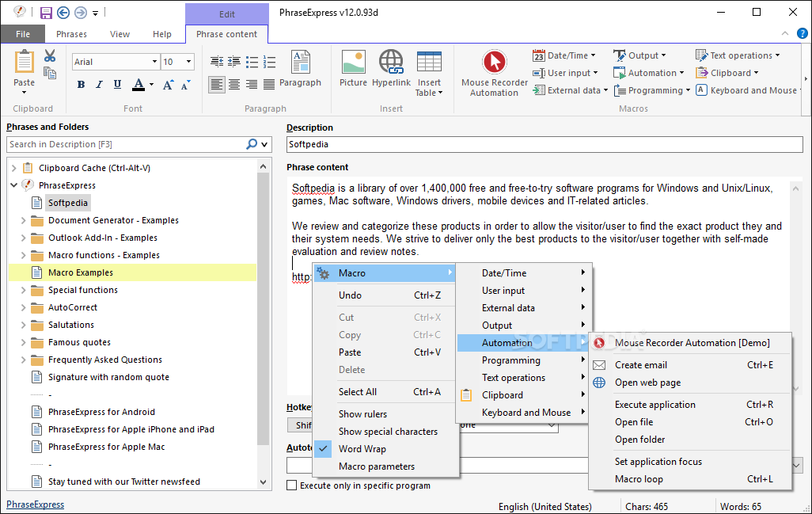Open Date/Time macros dropdown in ribbon
Screen dimensions: 812x514
564,55
